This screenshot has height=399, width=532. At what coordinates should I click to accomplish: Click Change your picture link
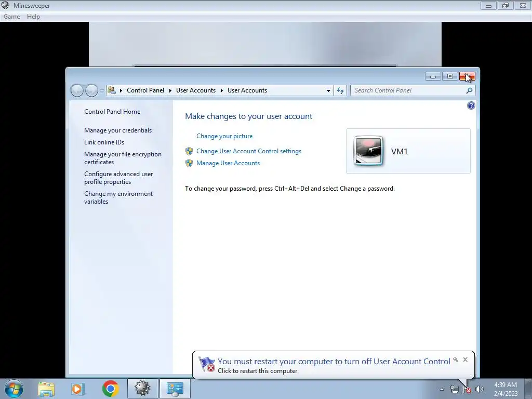coord(224,136)
